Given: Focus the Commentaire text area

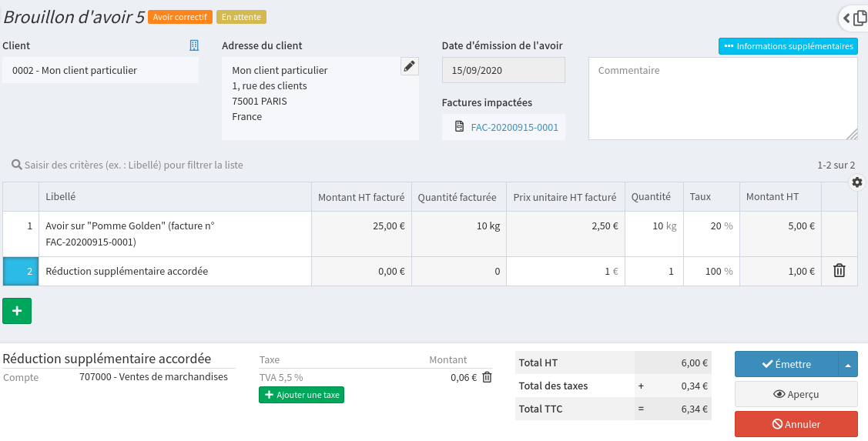Looking at the screenshot, I should pyautogui.click(x=722, y=98).
